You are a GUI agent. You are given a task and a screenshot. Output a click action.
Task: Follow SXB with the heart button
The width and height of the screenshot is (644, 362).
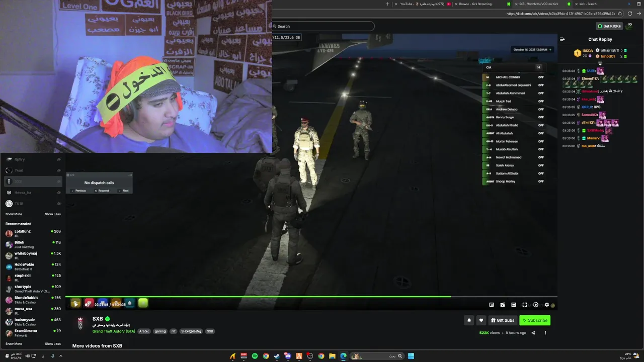[x=481, y=320]
